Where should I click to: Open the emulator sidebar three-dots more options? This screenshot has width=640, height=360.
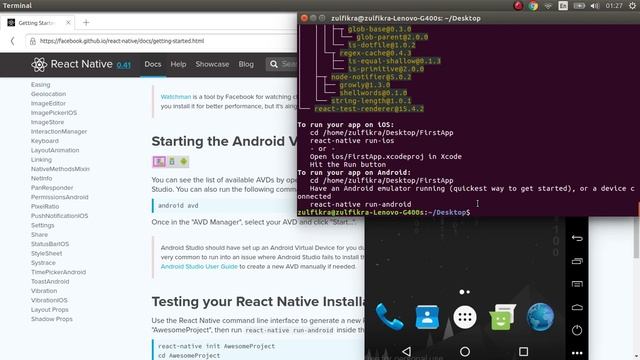[x=577, y=353]
